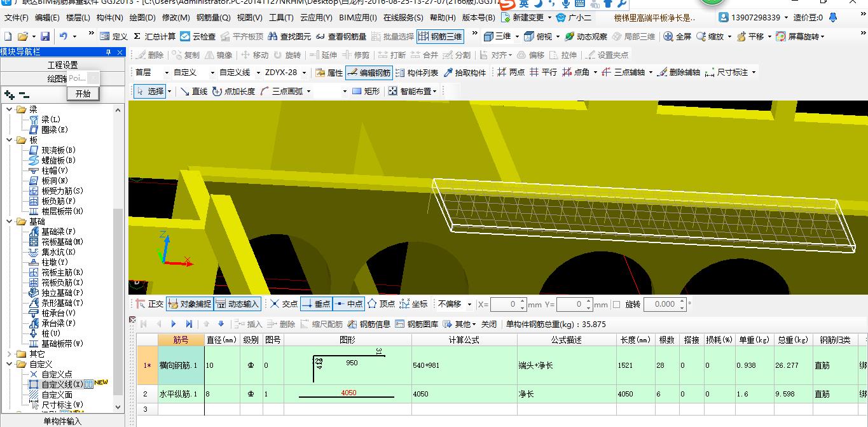Toggle 编辑钢筋 edit rebar
This screenshot has width=868, height=427.
point(369,73)
